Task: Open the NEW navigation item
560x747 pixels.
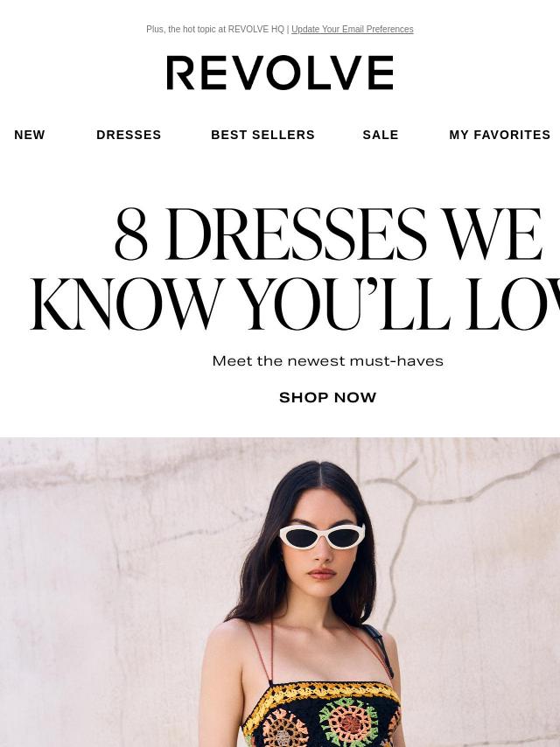Action: click(30, 135)
